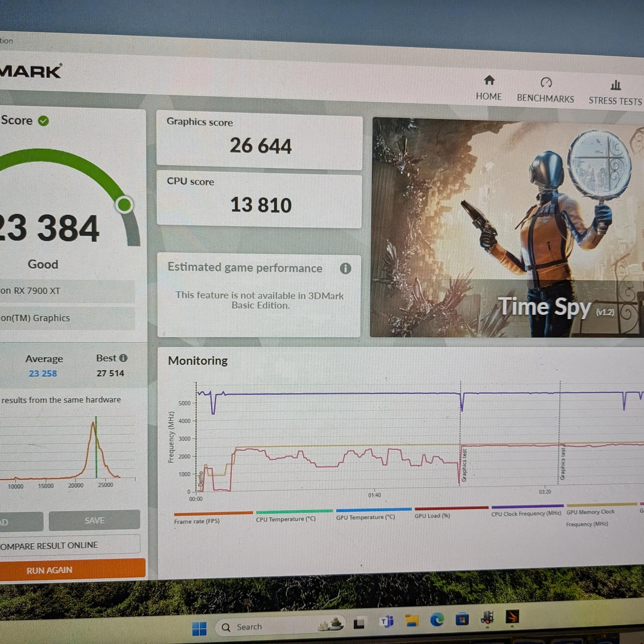Image resolution: width=644 pixels, height=644 pixels.
Task: Click the Time Spy benchmark thumbnail
Action: tap(507, 227)
